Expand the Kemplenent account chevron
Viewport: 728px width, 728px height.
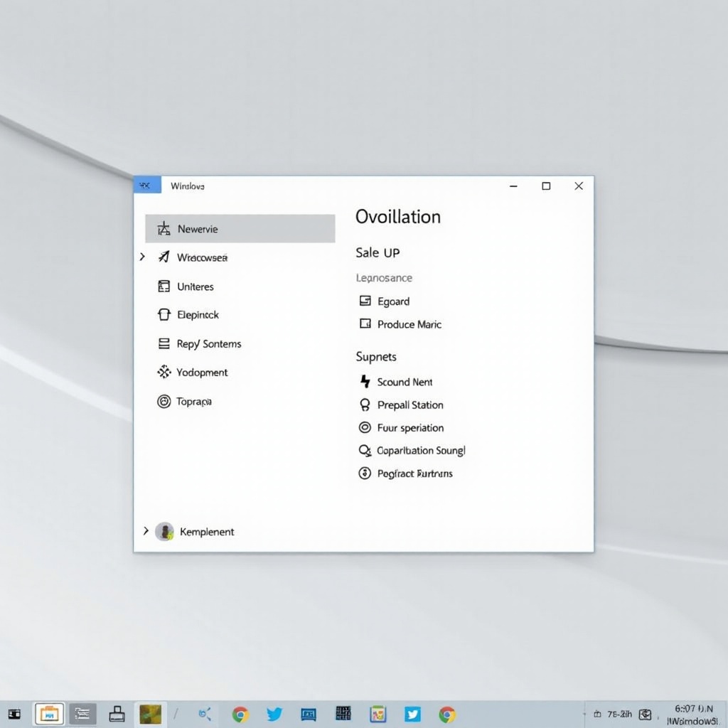tap(146, 531)
